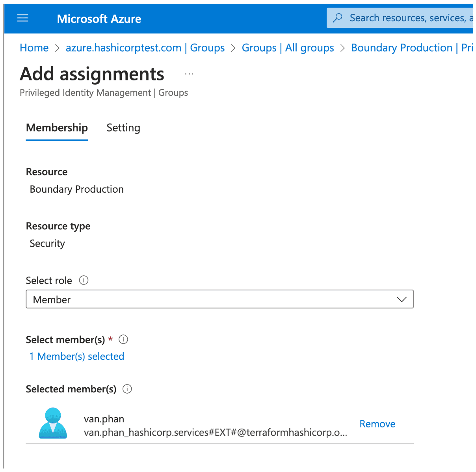This screenshot has height=472, width=476.
Task: Switch to the Setting tab
Action: (123, 128)
